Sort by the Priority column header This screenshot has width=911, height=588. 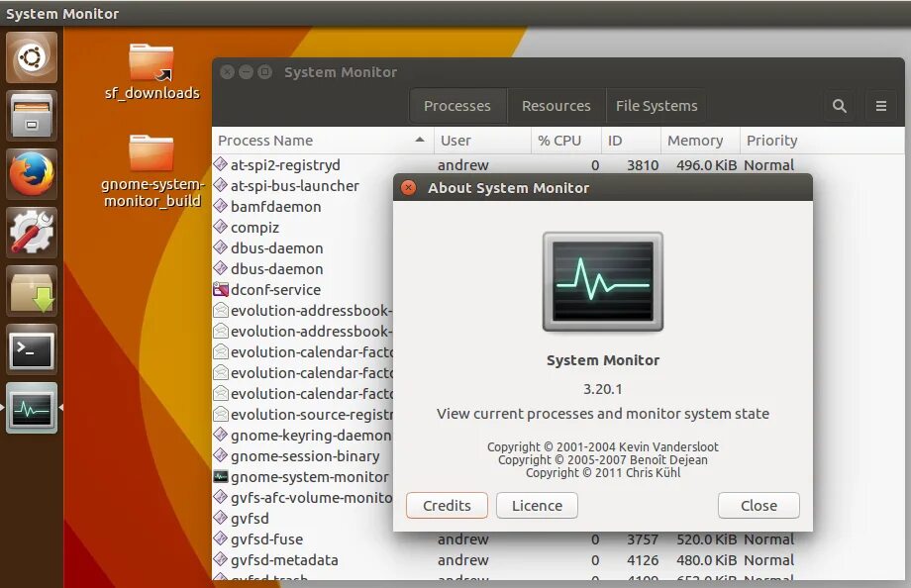822,141
